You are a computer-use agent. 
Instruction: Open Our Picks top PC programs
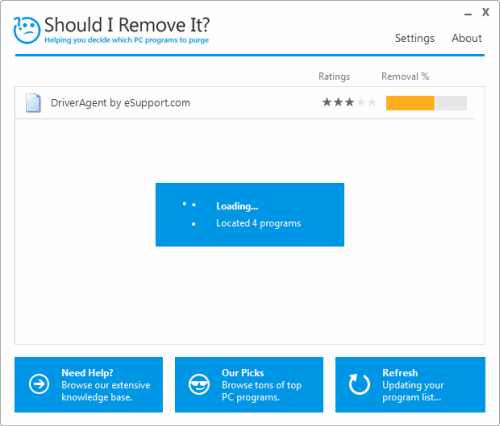(x=249, y=385)
